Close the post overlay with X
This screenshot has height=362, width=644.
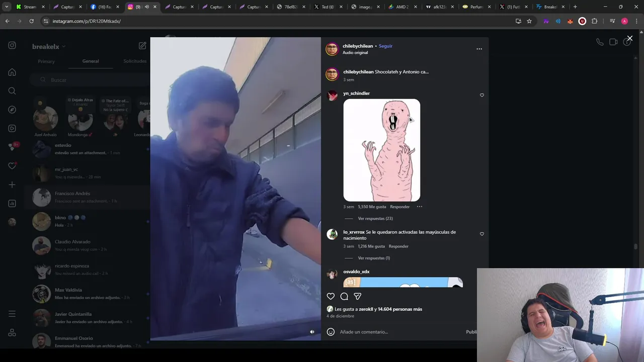629,38
